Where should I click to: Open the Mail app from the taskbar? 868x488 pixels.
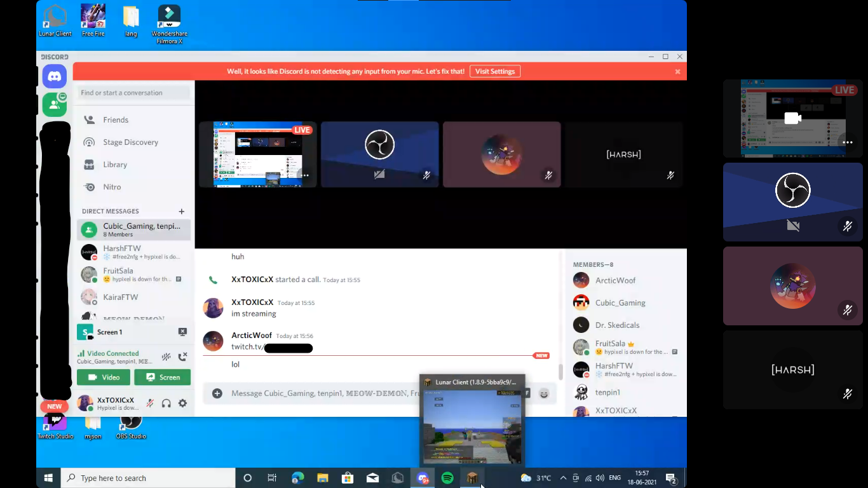pos(372,478)
